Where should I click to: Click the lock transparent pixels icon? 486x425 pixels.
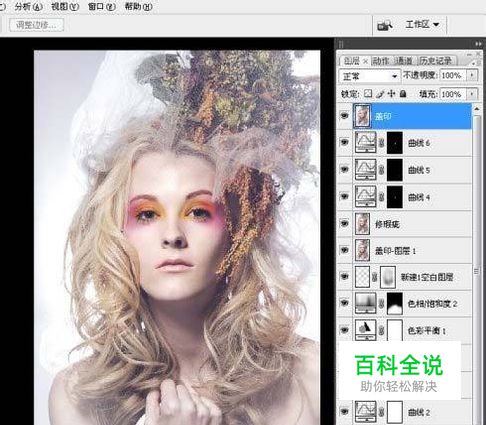[368, 94]
